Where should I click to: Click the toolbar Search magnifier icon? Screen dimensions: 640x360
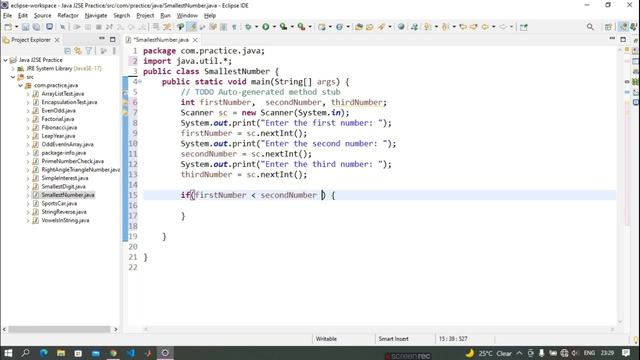point(590,27)
